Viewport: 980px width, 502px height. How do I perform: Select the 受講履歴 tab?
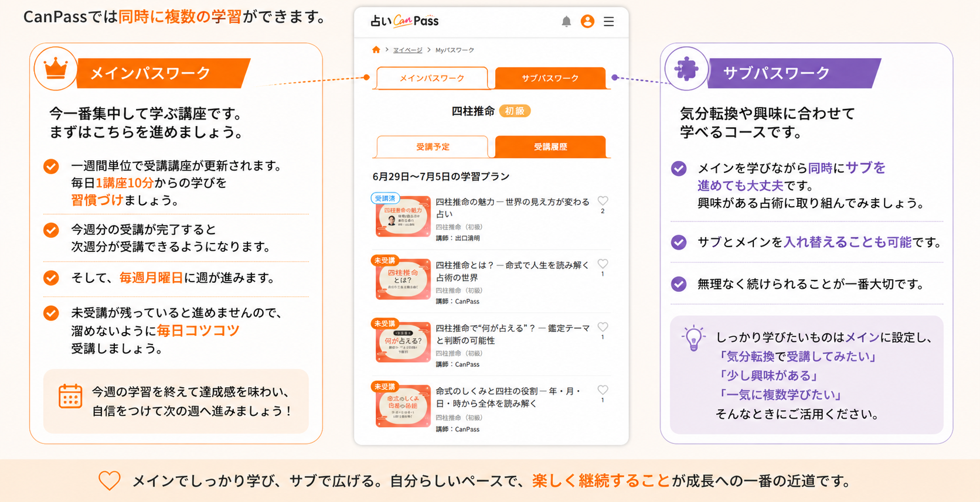point(550,146)
